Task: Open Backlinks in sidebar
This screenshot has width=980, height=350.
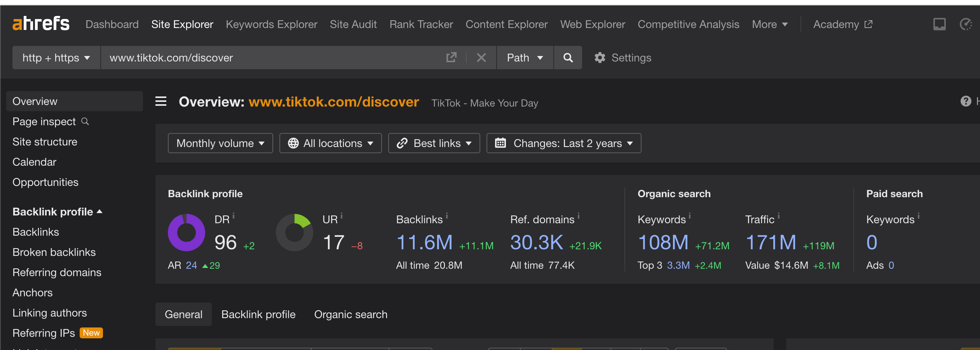Action: pyautogui.click(x=36, y=232)
